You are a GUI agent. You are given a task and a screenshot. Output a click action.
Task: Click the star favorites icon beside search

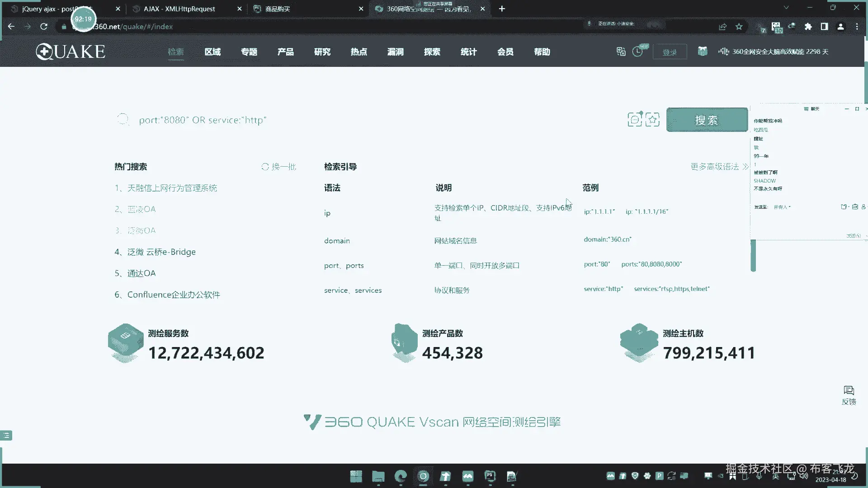point(652,120)
